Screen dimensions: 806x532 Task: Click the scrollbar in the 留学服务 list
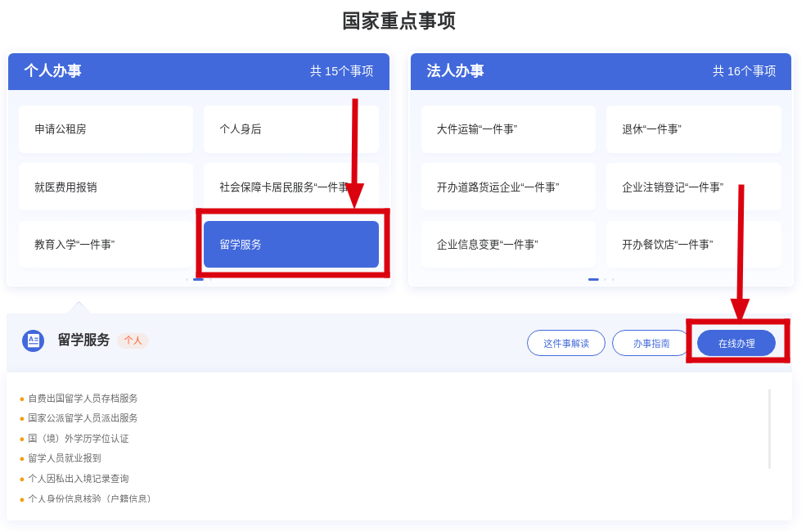pyautogui.click(x=769, y=429)
